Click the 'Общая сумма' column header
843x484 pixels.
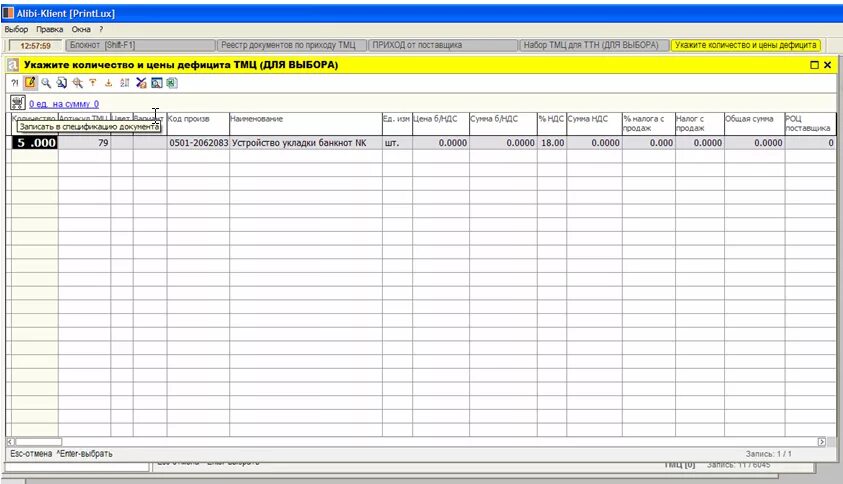(x=754, y=124)
